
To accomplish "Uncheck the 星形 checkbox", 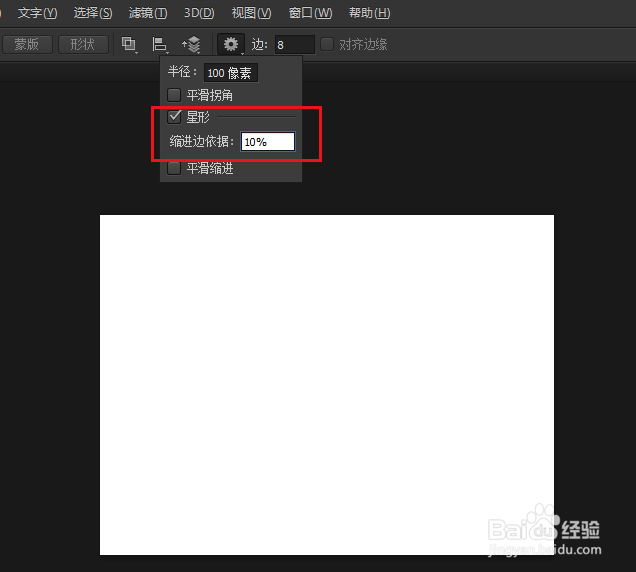I will 174,117.
